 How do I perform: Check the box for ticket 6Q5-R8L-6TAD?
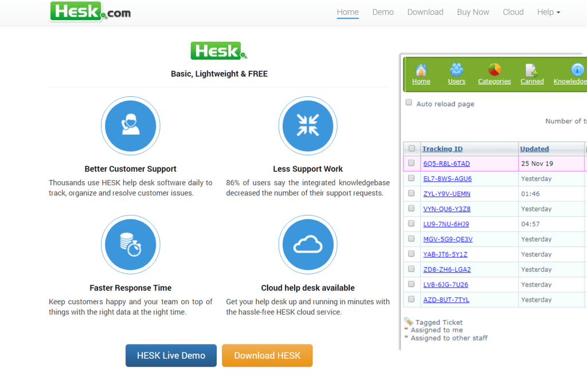pyautogui.click(x=412, y=163)
